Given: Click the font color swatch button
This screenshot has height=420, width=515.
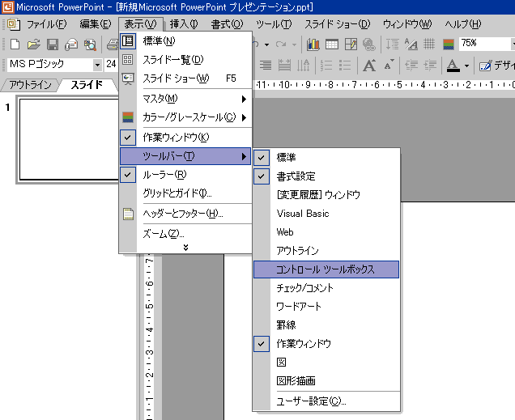Looking at the screenshot, I should point(450,65).
